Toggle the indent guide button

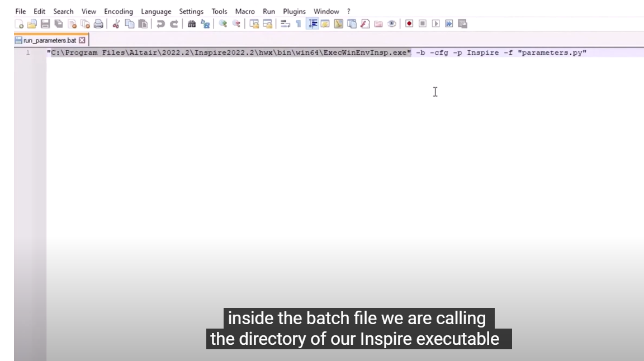tap(312, 24)
